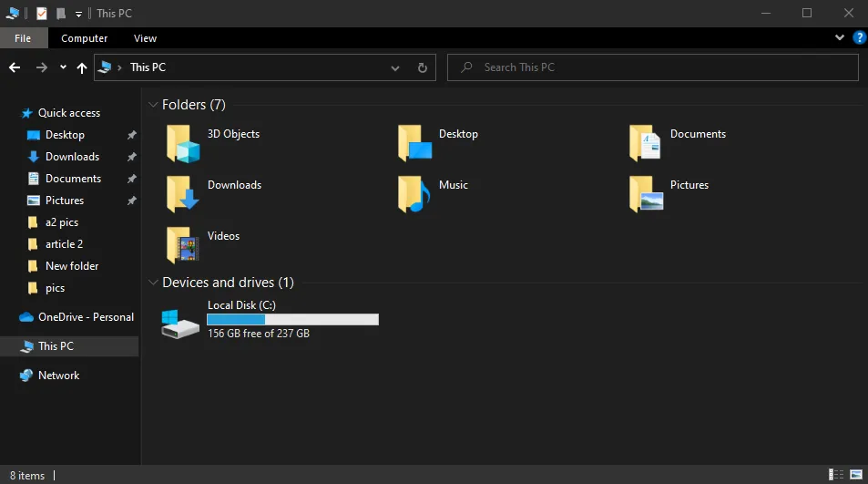Open the File menu

click(x=24, y=38)
